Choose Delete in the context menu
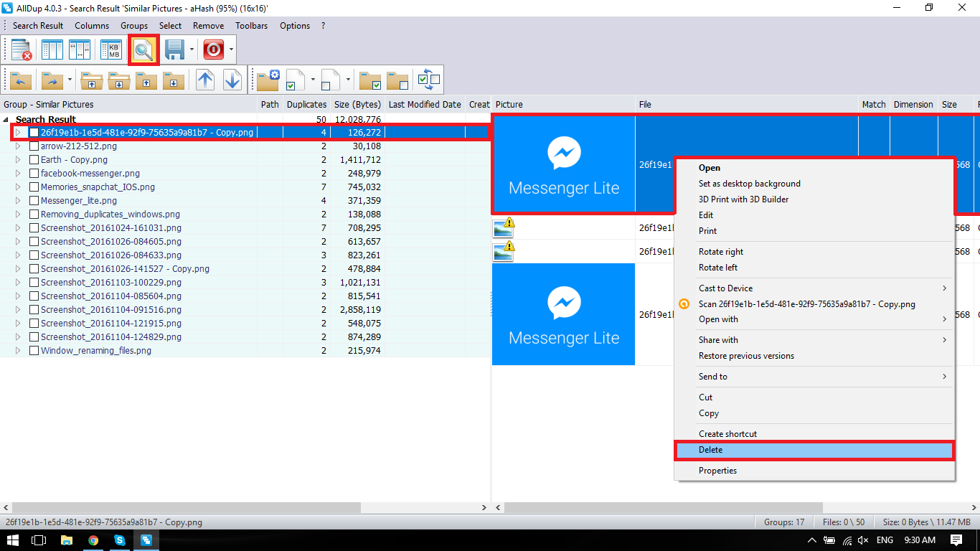The height and width of the screenshot is (551, 980). [814, 450]
